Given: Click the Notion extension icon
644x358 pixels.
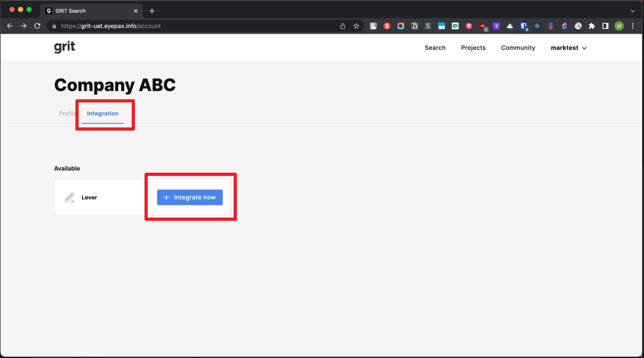Looking at the screenshot, I should coord(414,26).
